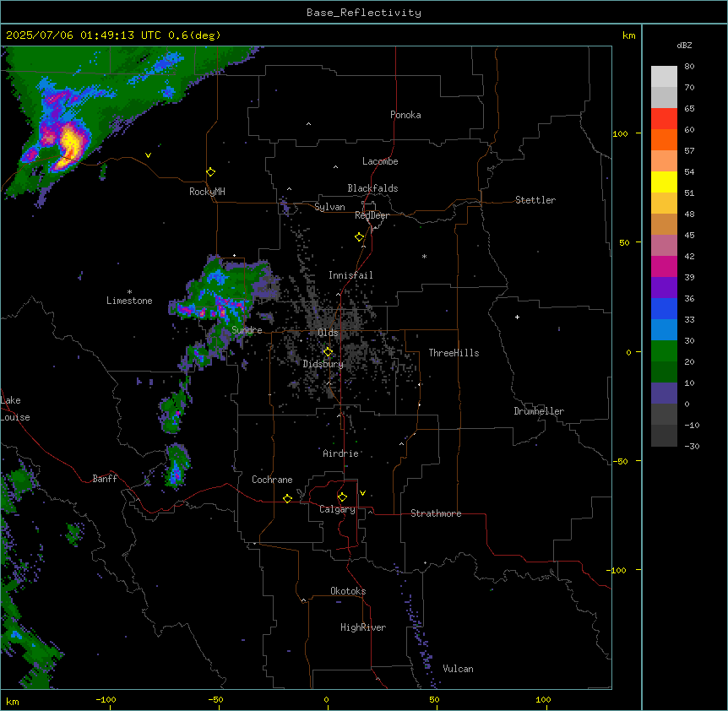This screenshot has height=711, width=728.
Task: Click the -100 tick on bottom axis
Action: (106, 699)
